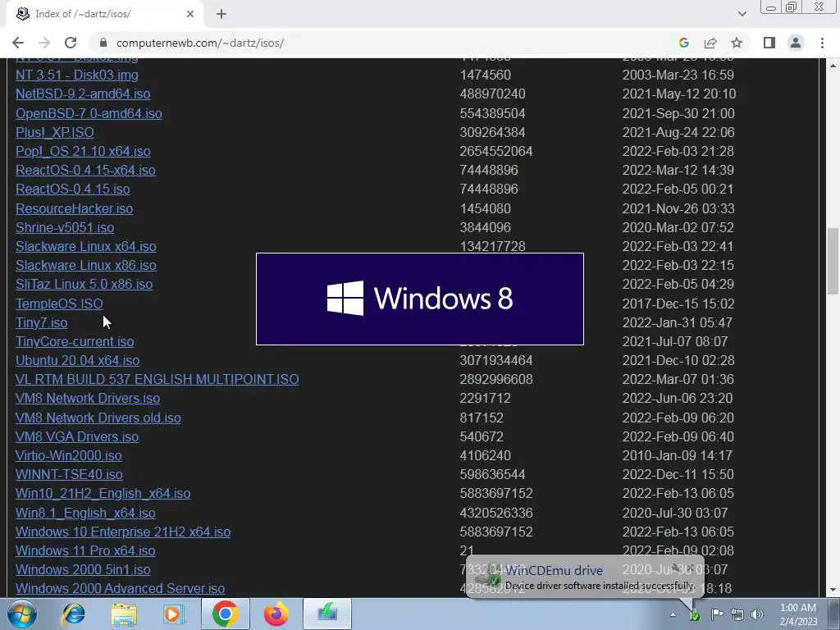This screenshot has width=840, height=630.
Task: Launch Firefox from the taskbar
Action: (276, 614)
